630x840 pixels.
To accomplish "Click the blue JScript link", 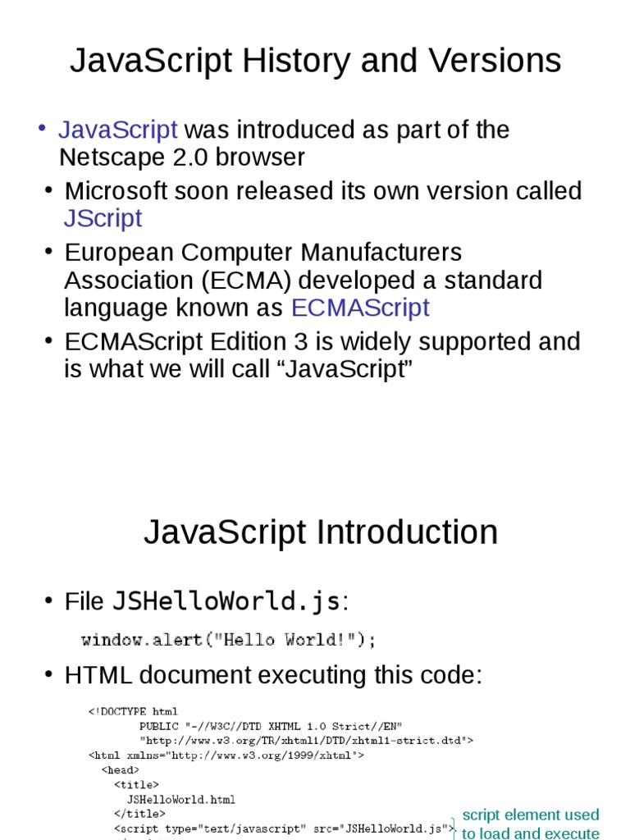I will tap(103, 218).
